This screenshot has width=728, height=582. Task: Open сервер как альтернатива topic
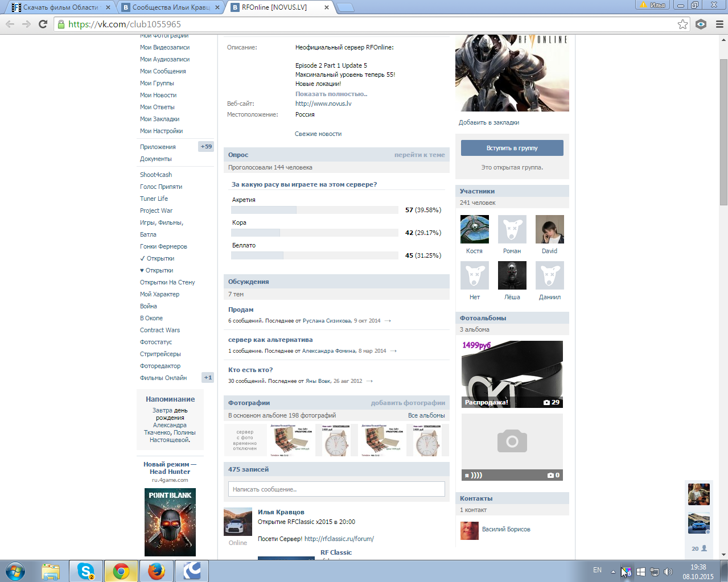tap(270, 340)
